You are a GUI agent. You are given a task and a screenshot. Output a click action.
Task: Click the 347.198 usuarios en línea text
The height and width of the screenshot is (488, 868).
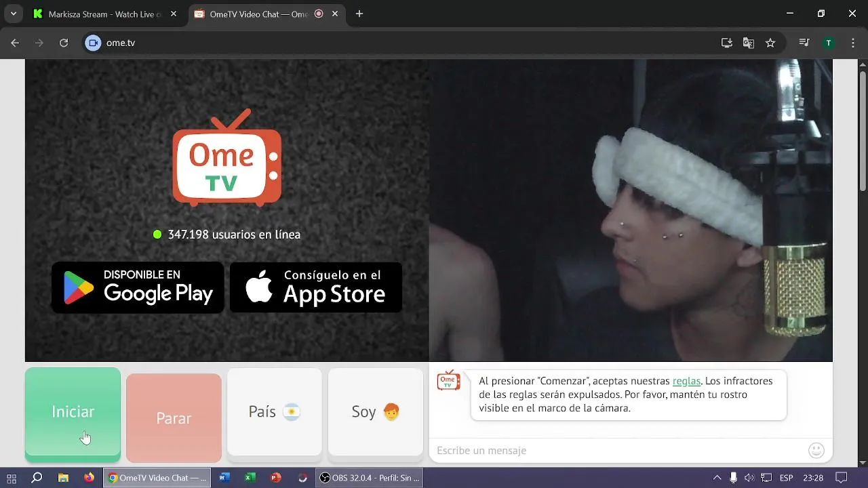click(x=234, y=235)
